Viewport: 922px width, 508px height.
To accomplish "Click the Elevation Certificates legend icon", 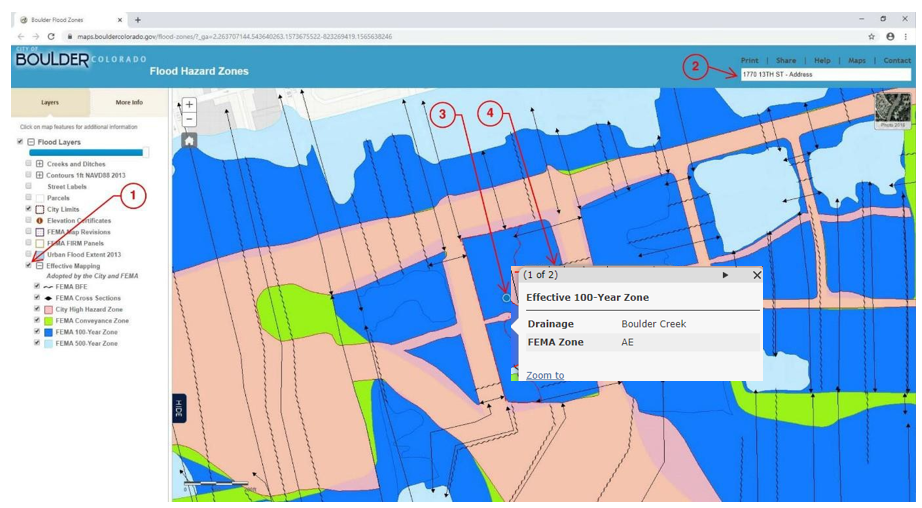I will [x=40, y=220].
